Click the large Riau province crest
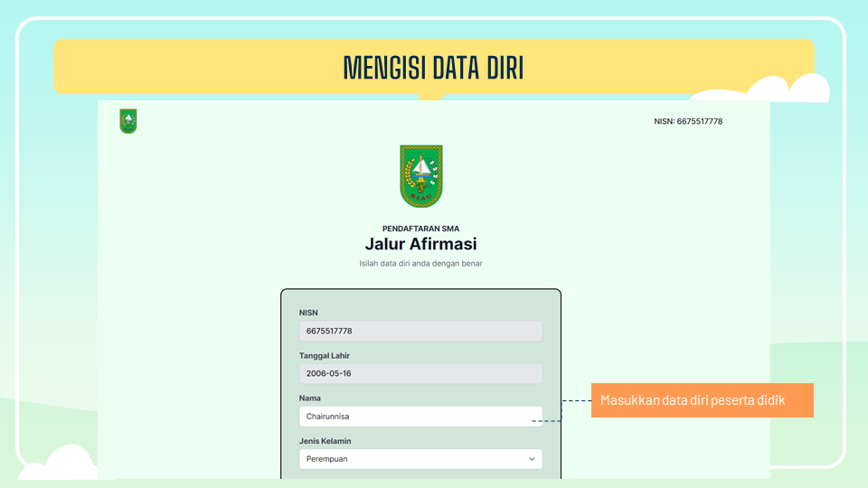This screenshot has width=868, height=488. click(x=420, y=176)
